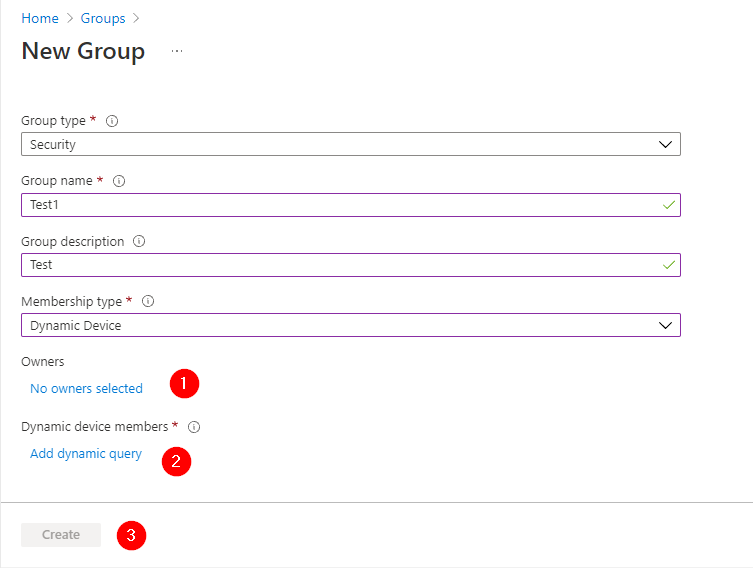Click red numbered badge 1

[x=184, y=383]
